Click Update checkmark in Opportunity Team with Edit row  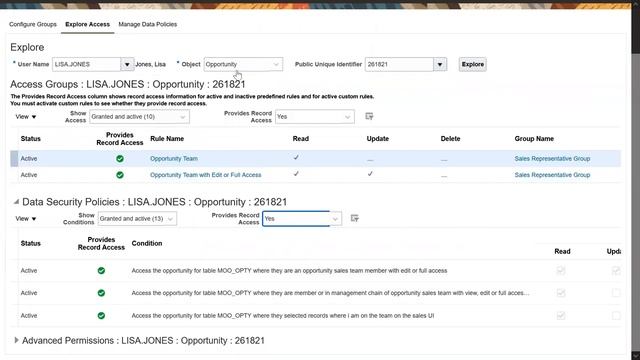pos(370,173)
